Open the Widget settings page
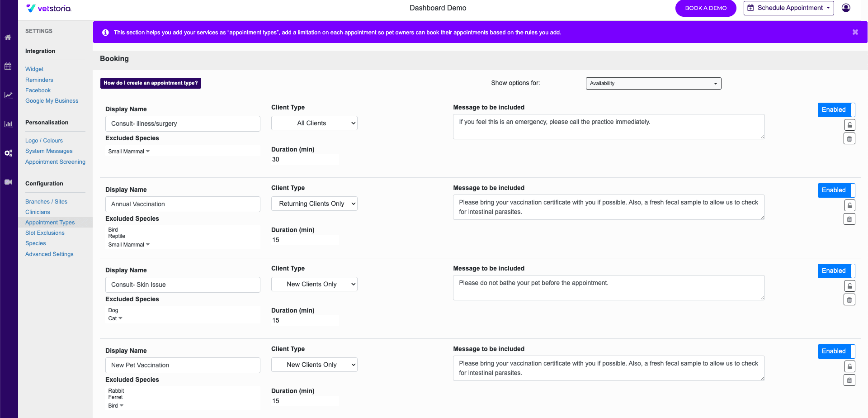Image resolution: width=868 pixels, height=418 pixels. [x=34, y=69]
